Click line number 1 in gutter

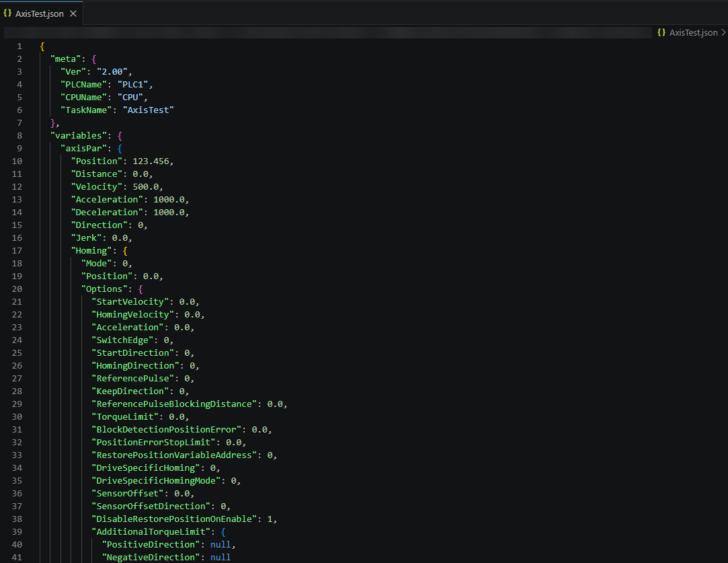coord(19,46)
